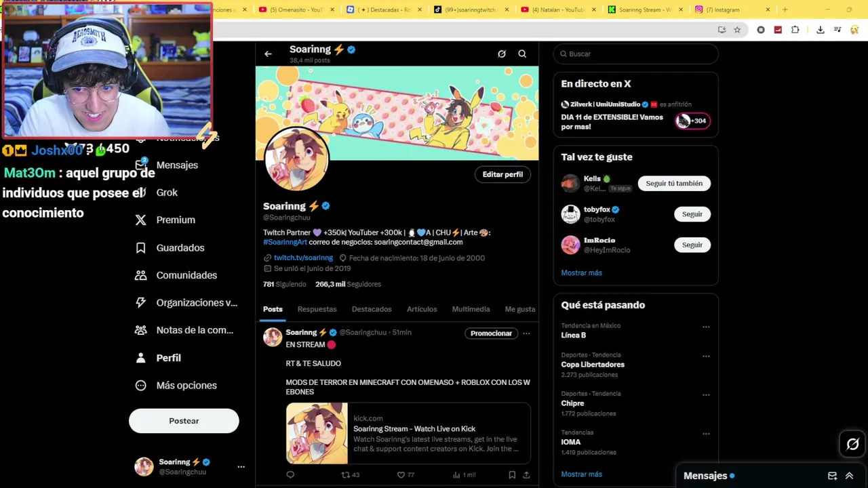
Task: Go back using the arrow beside Soarinng
Action: pos(268,54)
